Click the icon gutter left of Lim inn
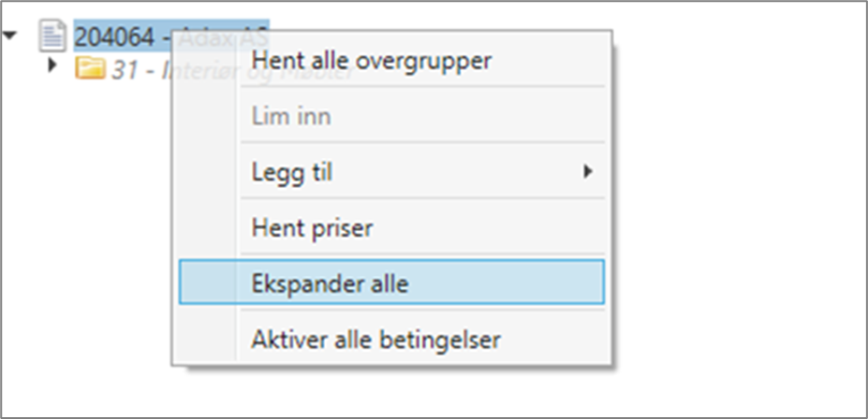 coord(208,117)
